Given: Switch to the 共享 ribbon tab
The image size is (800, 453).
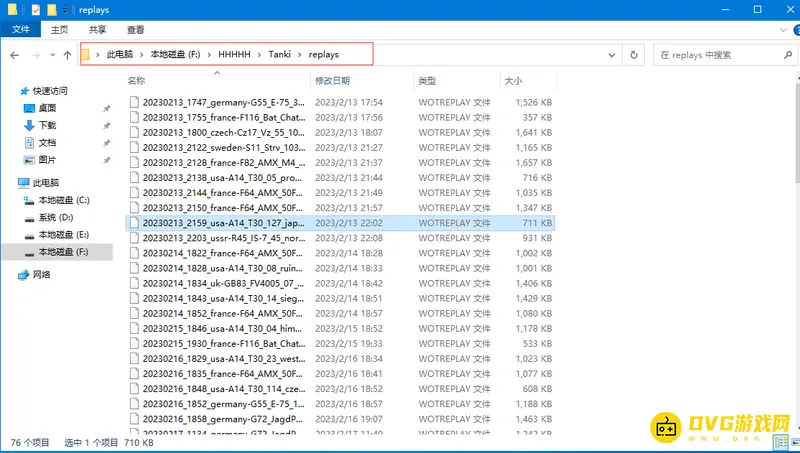Looking at the screenshot, I should click(x=97, y=30).
